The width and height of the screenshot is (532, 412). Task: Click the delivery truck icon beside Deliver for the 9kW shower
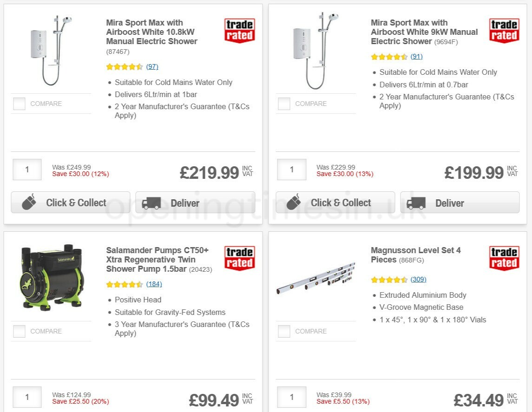417,203
